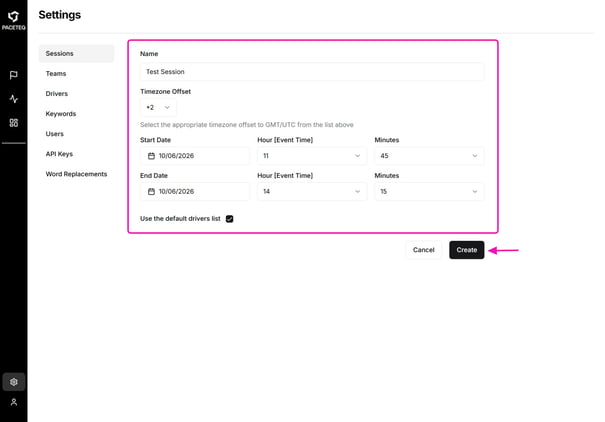
Task: Open the end Minutes dropdown showing 15
Action: (429, 191)
